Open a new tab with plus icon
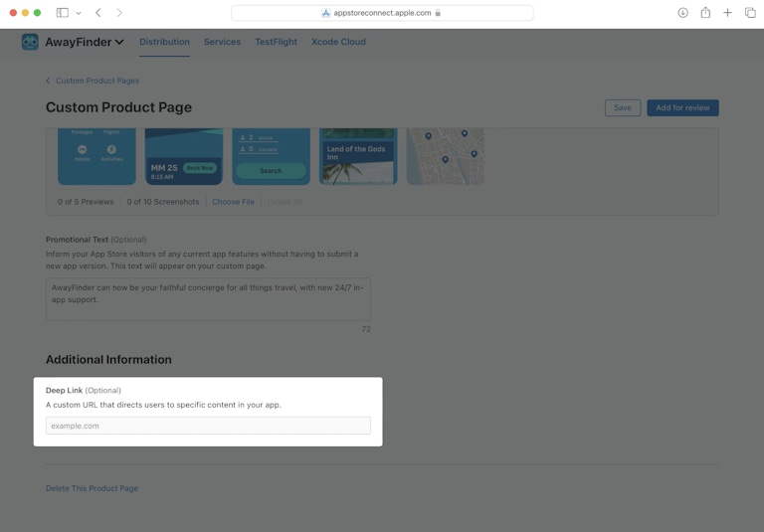This screenshot has height=532, width=764. click(727, 13)
